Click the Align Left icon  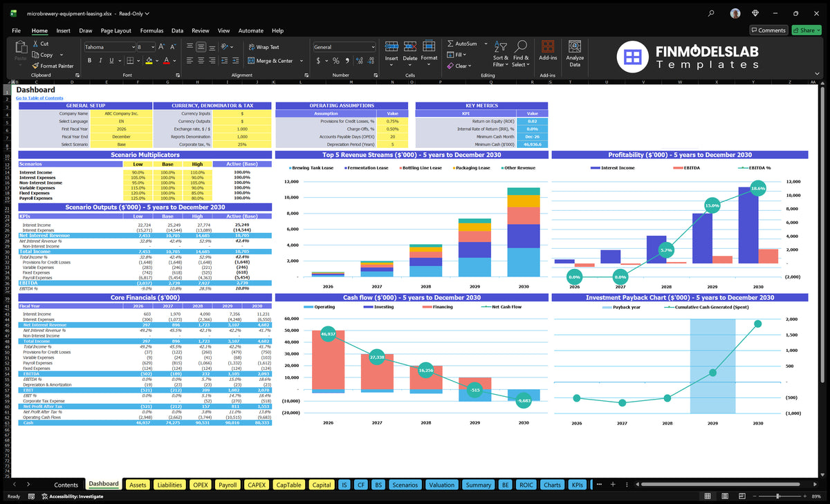pos(189,61)
